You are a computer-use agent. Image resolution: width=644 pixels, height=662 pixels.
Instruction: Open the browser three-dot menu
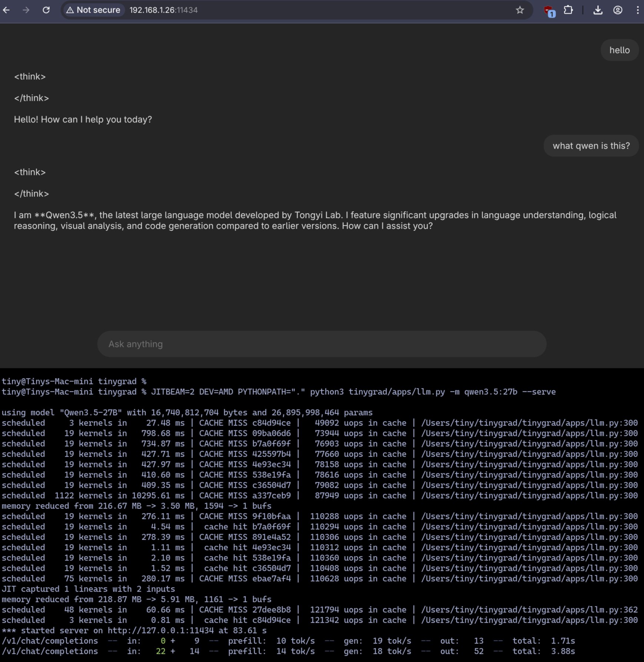(x=638, y=10)
